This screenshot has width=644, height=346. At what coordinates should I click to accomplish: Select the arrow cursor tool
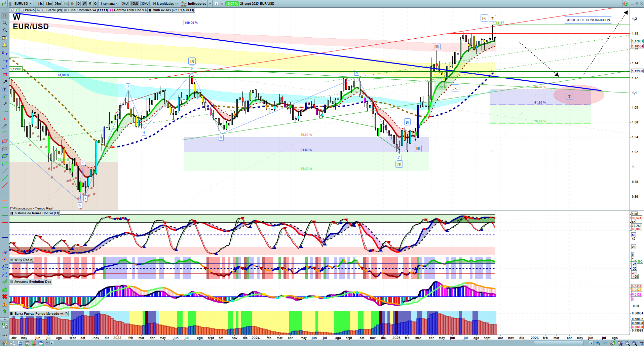(5, 15)
